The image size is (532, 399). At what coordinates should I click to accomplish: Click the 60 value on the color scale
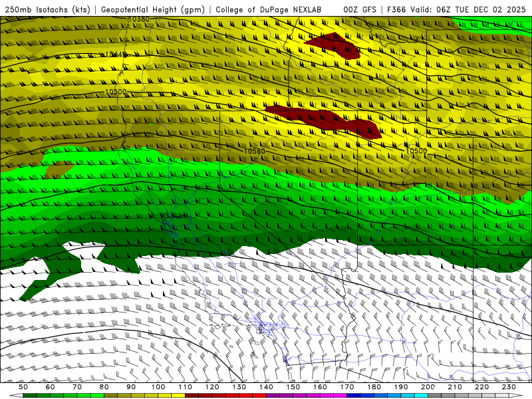(50, 387)
